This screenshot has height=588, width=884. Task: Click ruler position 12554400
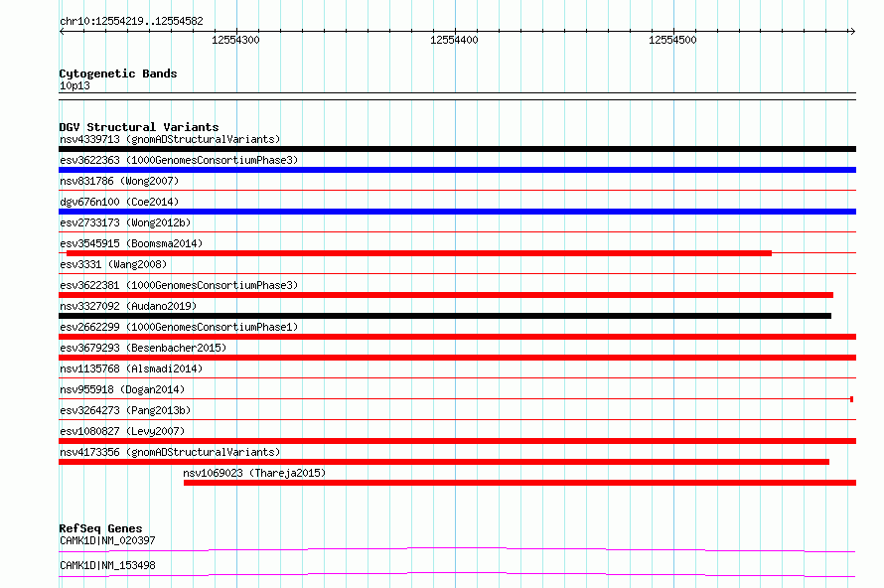454,40
